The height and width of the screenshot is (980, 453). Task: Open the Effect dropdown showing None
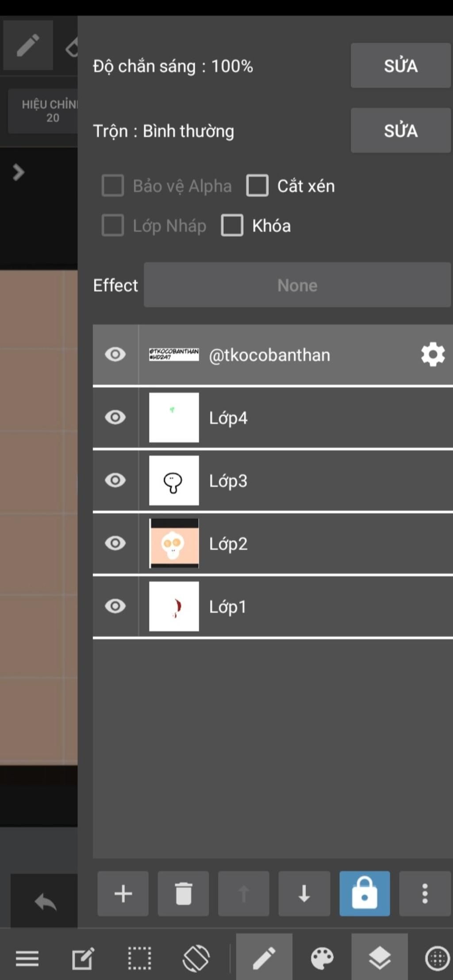click(x=297, y=285)
